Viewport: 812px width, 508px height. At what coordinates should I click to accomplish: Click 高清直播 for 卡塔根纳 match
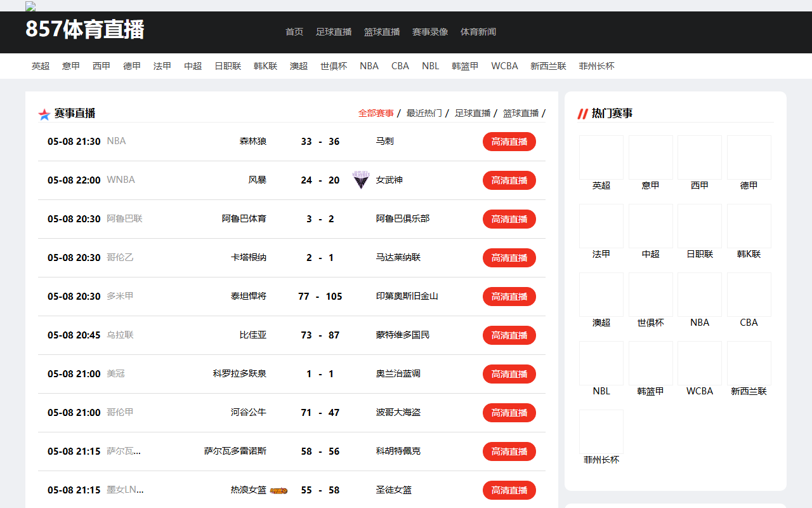tap(509, 258)
